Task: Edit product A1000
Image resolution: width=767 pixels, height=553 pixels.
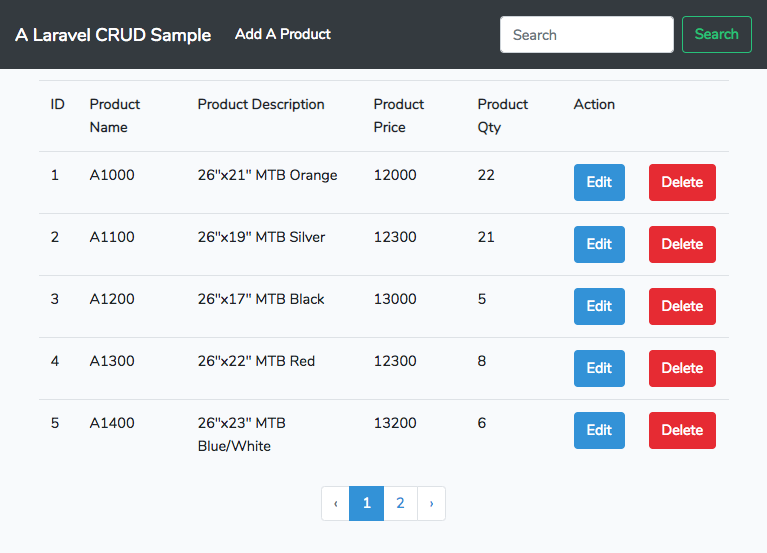Action: pyautogui.click(x=599, y=182)
